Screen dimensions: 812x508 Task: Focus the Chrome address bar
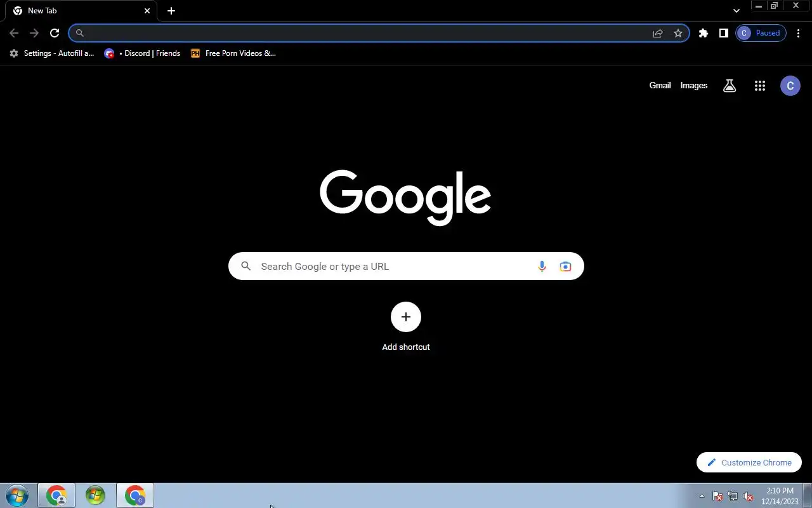[379, 33]
